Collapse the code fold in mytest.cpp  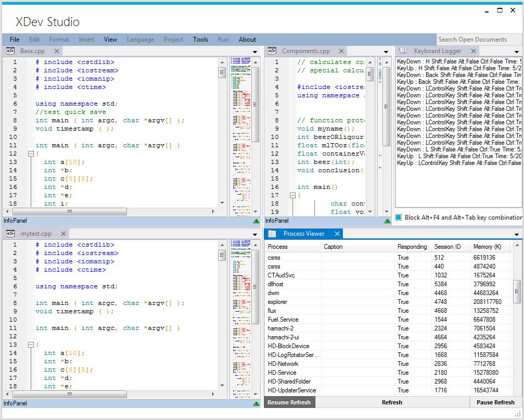tap(30, 345)
